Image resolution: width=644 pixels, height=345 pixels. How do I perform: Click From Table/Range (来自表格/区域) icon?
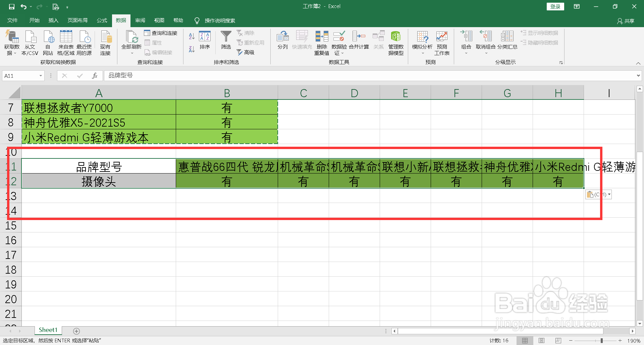pyautogui.click(x=66, y=43)
